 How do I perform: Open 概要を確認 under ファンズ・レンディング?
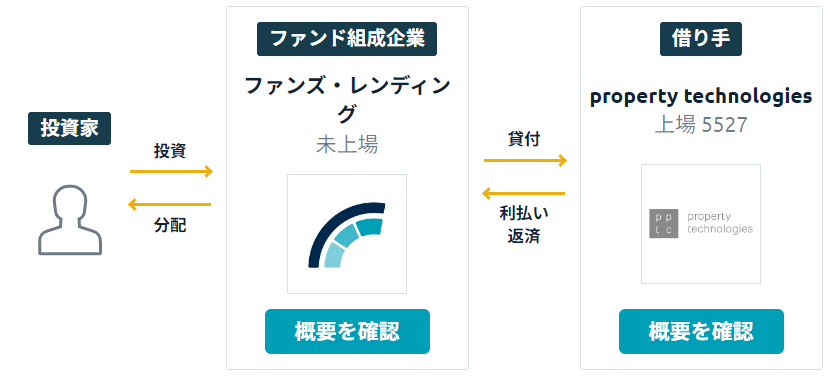click(x=347, y=332)
